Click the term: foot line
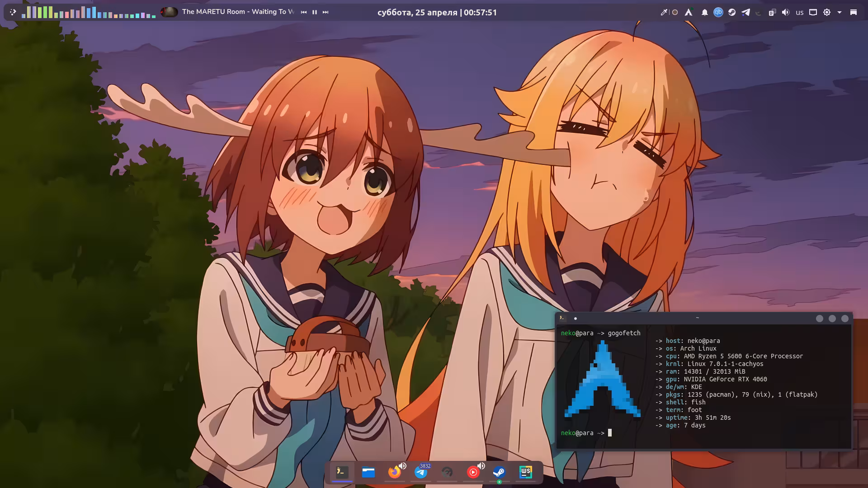 tap(679, 410)
